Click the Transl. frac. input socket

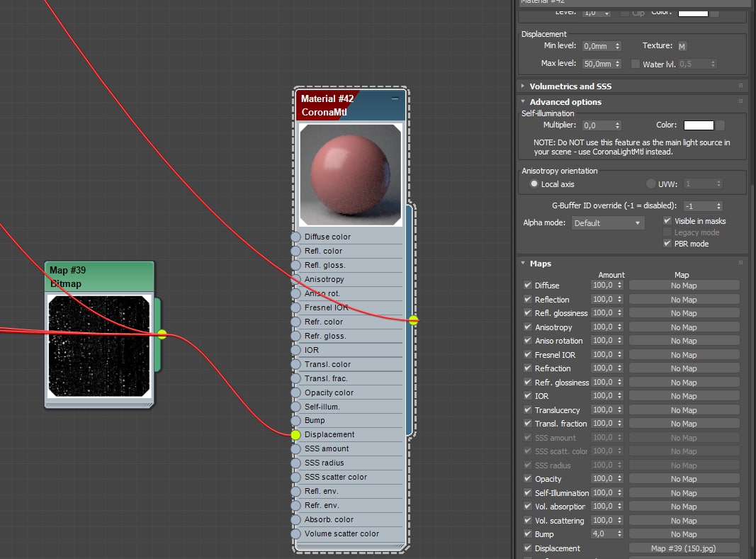pyautogui.click(x=295, y=378)
